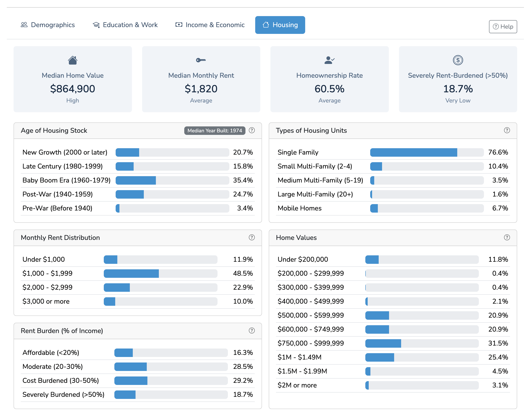
Task: Select the $400,000 - $499,999 label
Action: click(310, 302)
